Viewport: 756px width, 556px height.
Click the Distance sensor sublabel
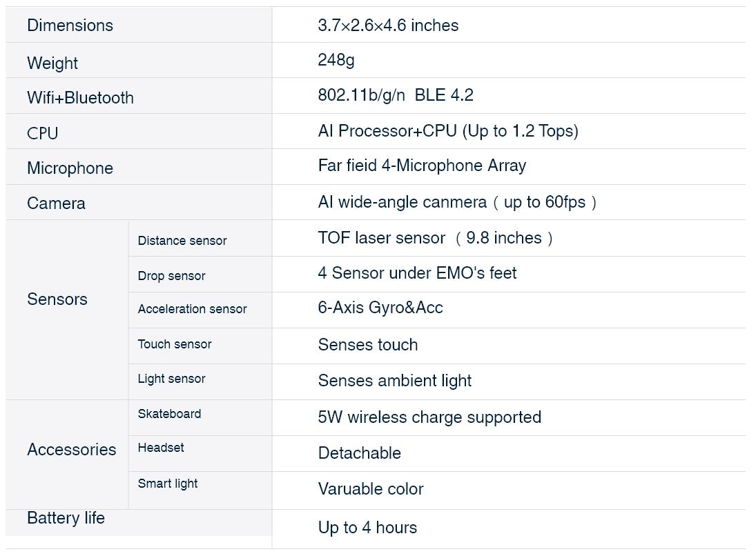(182, 241)
